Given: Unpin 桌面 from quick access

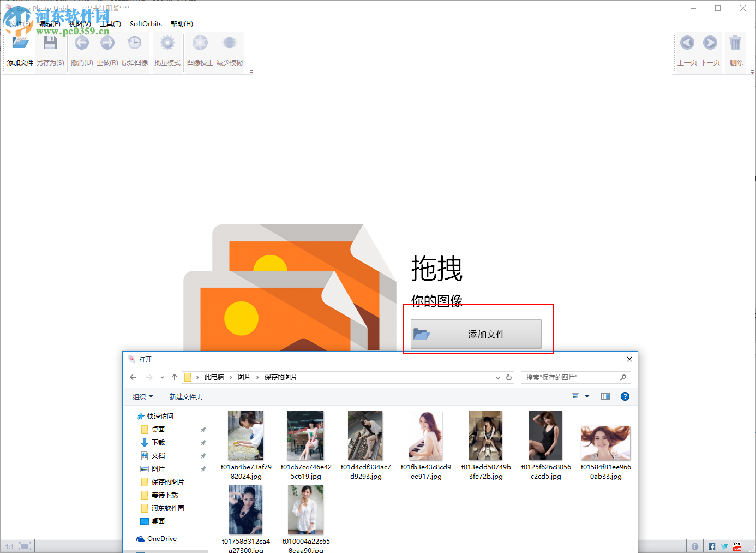Looking at the screenshot, I should point(203,429).
